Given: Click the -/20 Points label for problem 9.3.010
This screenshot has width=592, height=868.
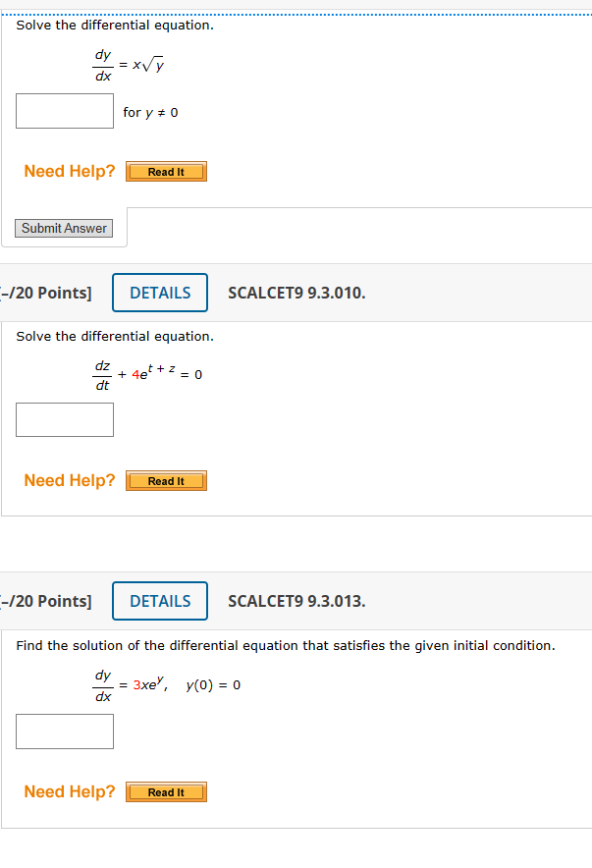Looking at the screenshot, I should (35, 292).
